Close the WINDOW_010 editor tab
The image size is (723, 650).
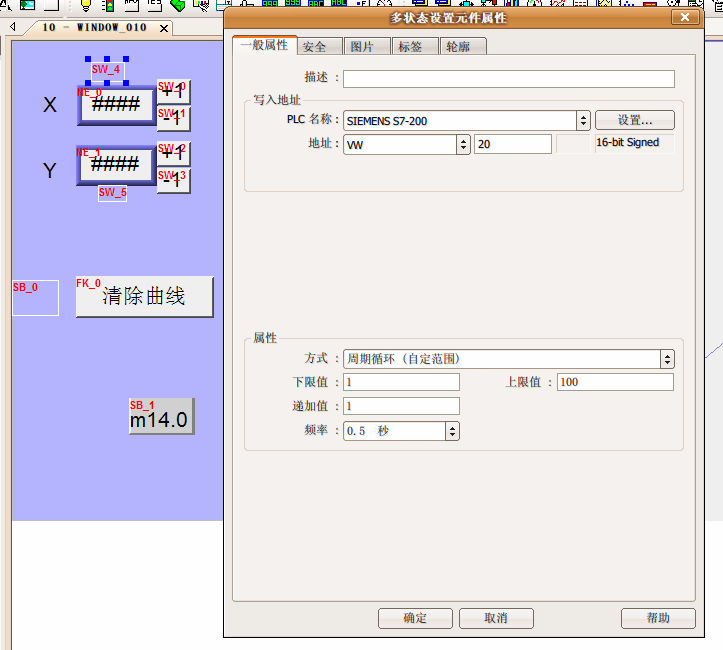click(x=164, y=28)
